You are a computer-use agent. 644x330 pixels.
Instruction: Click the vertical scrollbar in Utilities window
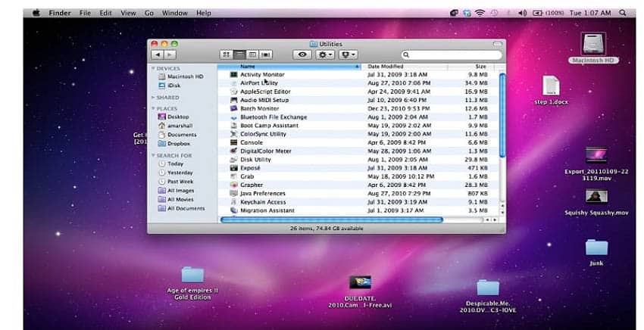click(x=502, y=115)
